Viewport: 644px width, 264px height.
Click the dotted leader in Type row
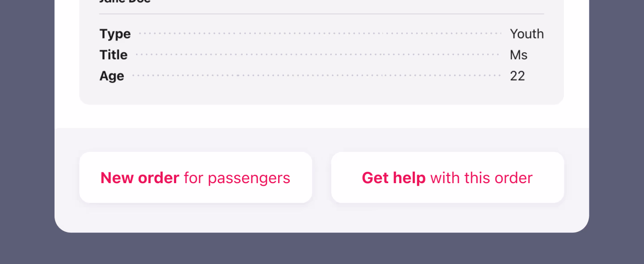pos(320,34)
